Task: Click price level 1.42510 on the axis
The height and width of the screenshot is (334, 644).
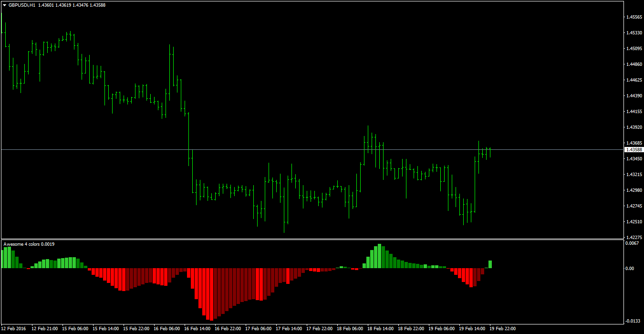Action: click(x=634, y=222)
